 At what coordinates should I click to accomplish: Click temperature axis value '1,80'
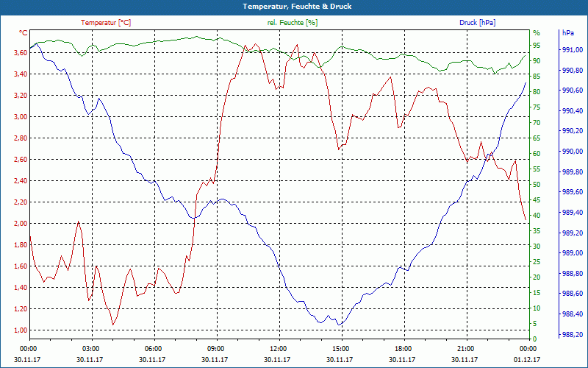[21, 245]
